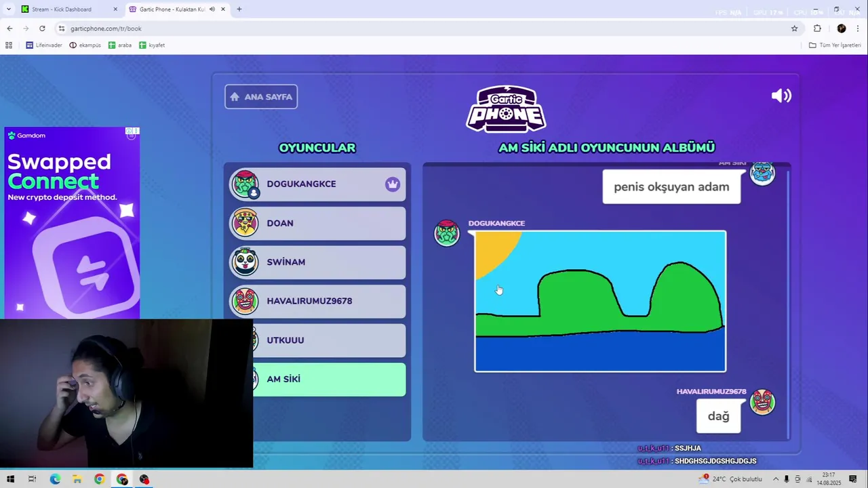Close the Gartic Phone browser tab
The image size is (868, 488).
[222, 9]
